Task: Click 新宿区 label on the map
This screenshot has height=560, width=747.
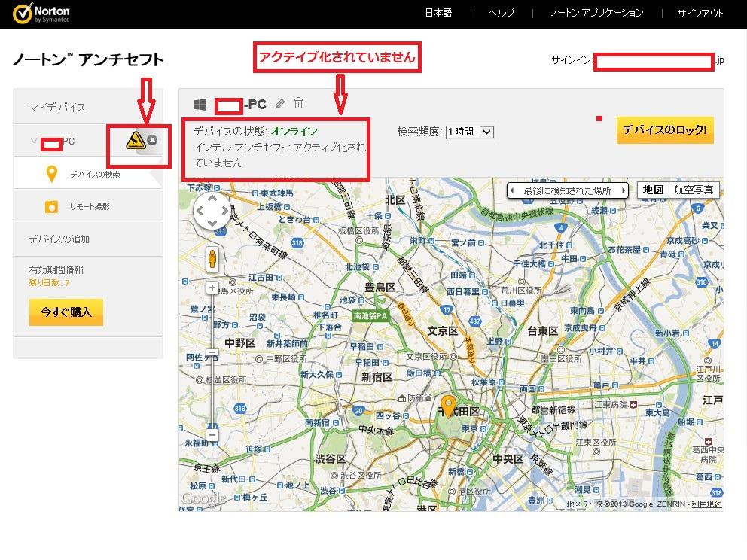Action: pyautogui.click(x=377, y=377)
